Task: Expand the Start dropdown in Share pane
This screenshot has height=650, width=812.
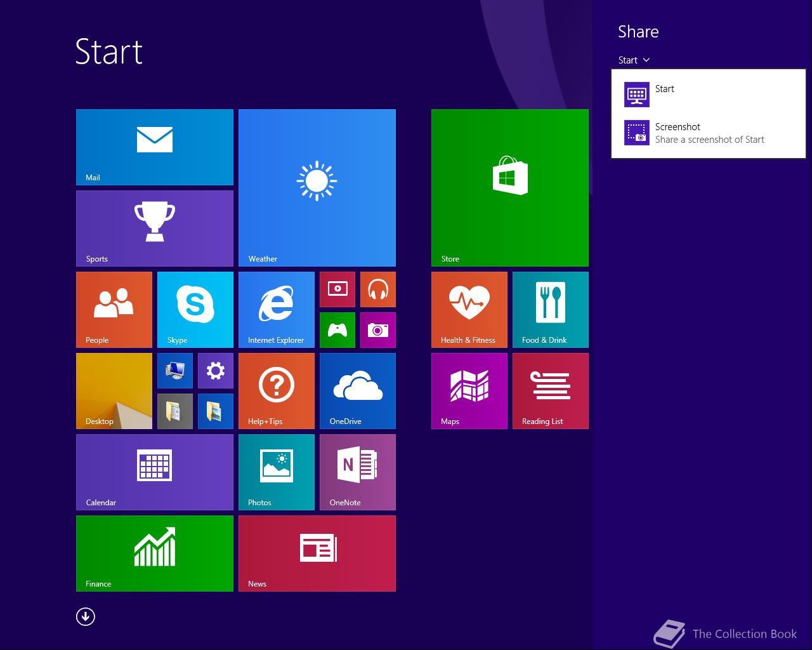Action: (634, 60)
